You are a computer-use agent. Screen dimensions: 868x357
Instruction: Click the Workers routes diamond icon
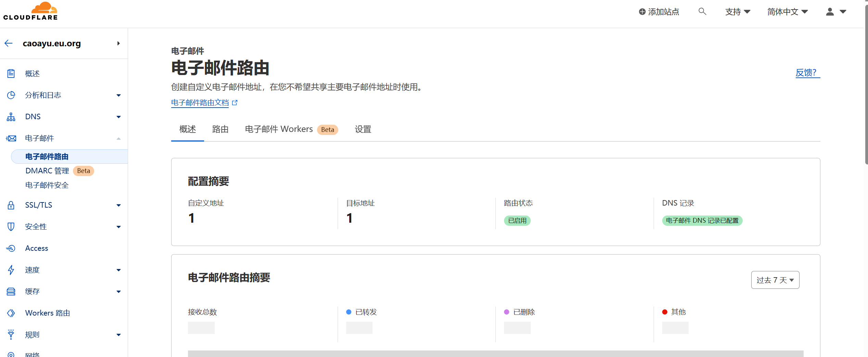click(11, 313)
